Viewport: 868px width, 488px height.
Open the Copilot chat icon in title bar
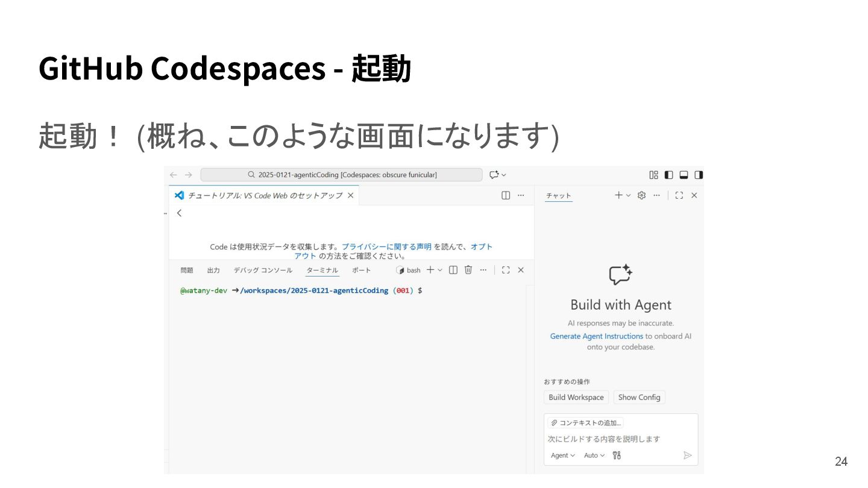[494, 175]
